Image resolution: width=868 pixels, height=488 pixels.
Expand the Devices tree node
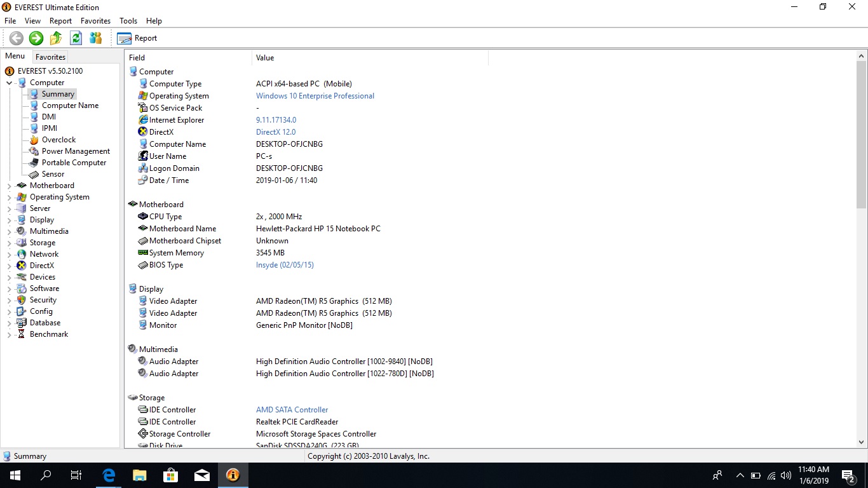tap(9, 277)
